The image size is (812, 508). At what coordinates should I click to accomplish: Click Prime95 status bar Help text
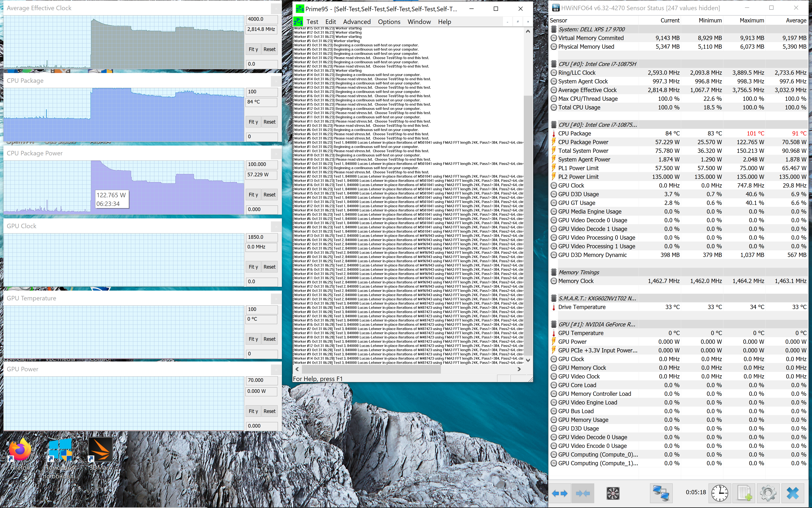click(x=318, y=379)
